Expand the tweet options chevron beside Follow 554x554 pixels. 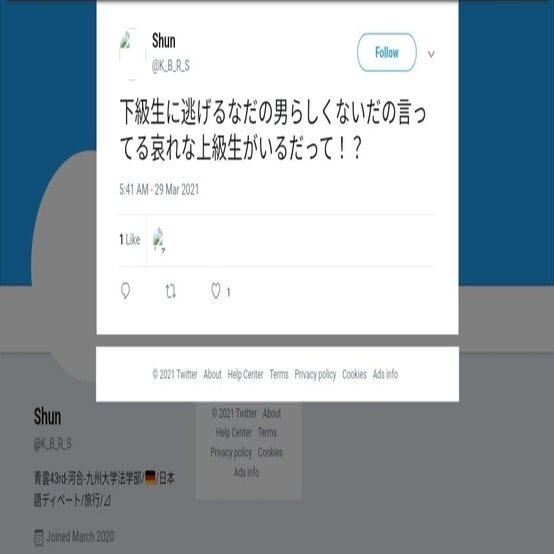(x=431, y=54)
